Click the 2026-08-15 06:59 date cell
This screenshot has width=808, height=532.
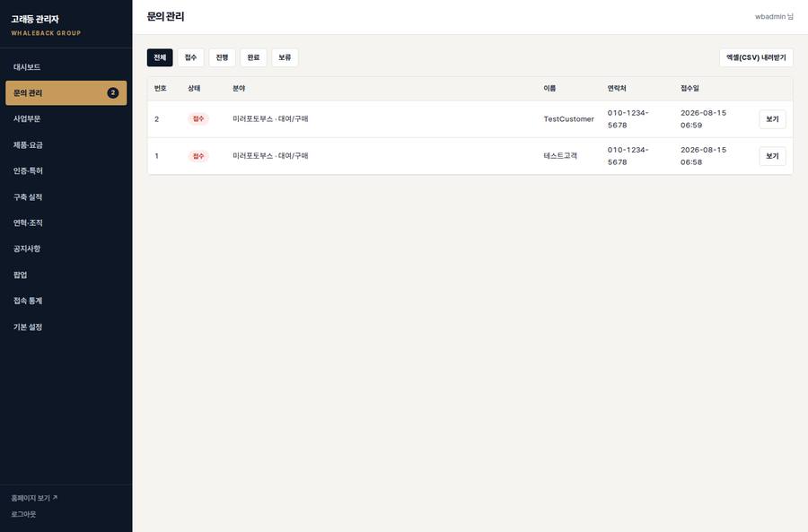coord(703,119)
